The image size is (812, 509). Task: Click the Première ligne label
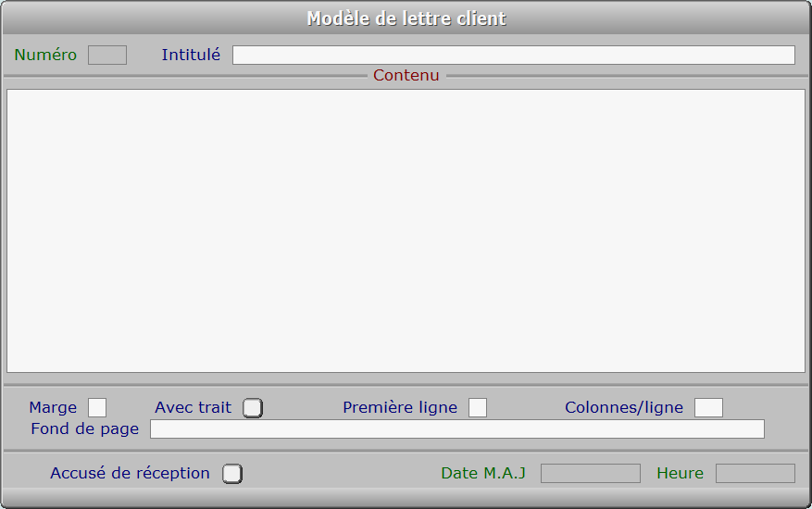400,407
